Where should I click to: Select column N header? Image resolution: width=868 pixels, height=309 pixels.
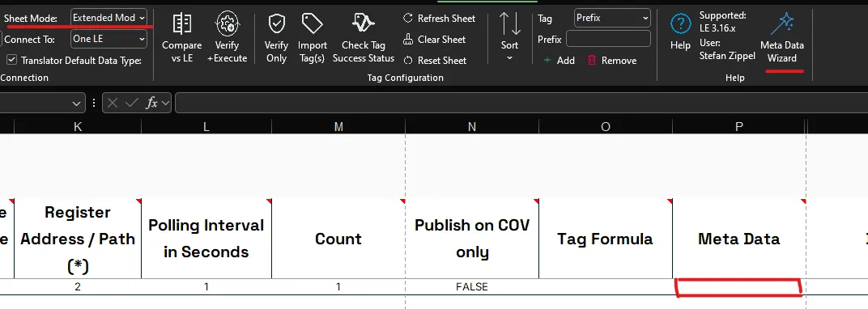[x=472, y=126]
